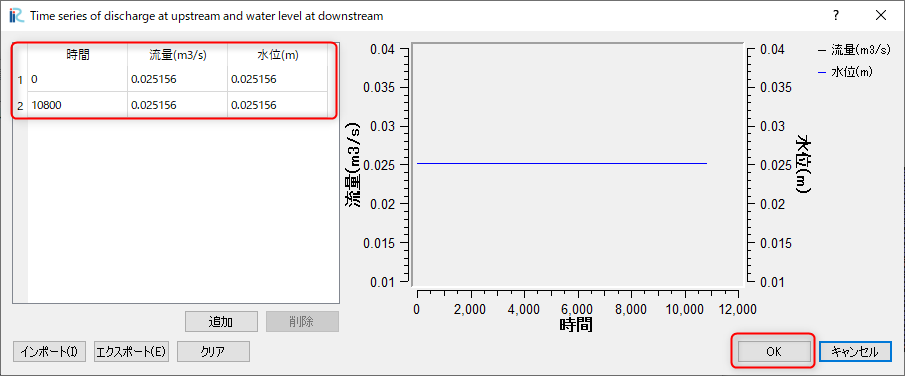905x376 pixels.
Task: Select row 2 discharge cell 0.025156
Action: click(x=178, y=105)
